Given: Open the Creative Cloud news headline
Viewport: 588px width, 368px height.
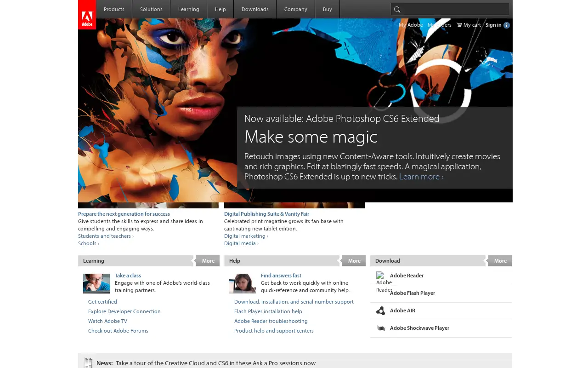Looking at the screenshot, I should pos(216,363).
